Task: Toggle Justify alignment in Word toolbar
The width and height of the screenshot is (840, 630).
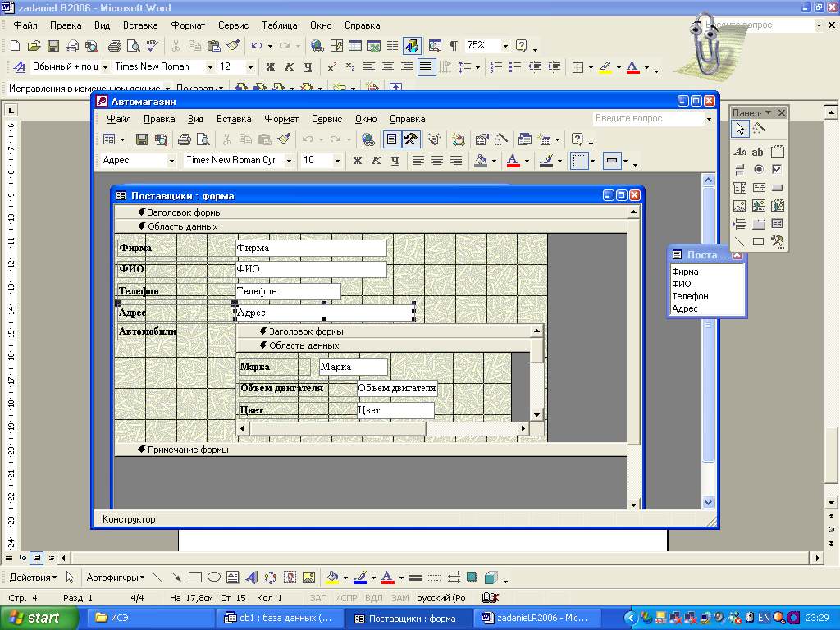Action: (426, 67)
